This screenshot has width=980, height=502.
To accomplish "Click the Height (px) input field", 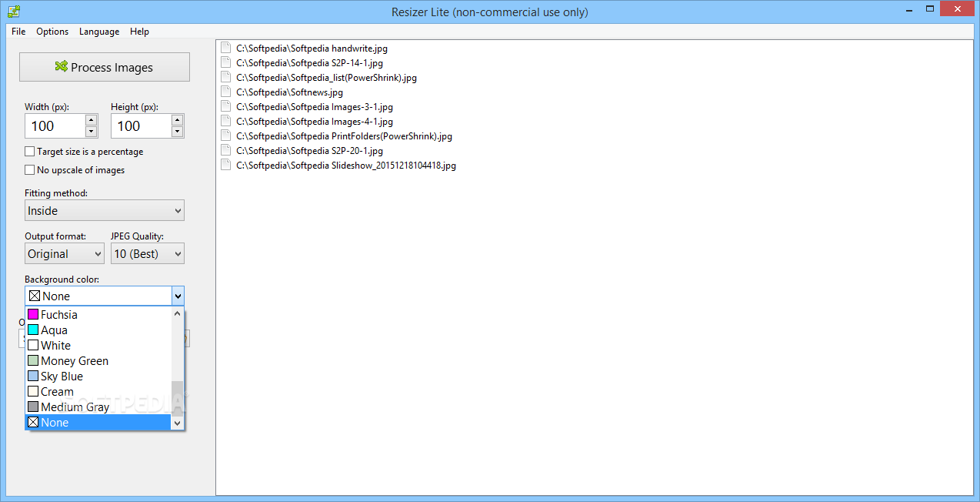I will tap(141, 125).
